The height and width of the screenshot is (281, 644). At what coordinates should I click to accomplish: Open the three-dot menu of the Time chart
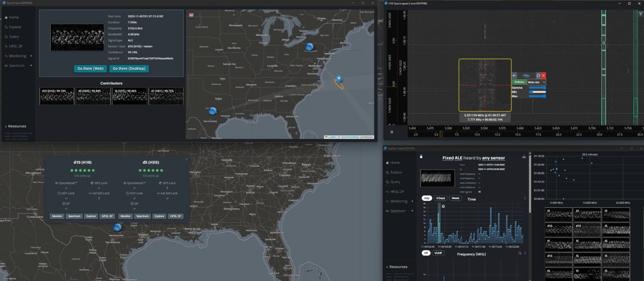point(525,198)
